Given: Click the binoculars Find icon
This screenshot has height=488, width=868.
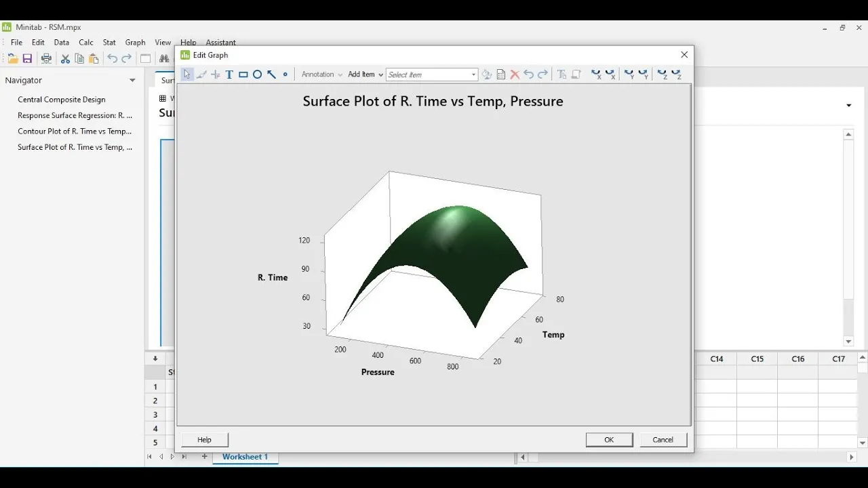Looking at the screenshot, I should (164, 59).
